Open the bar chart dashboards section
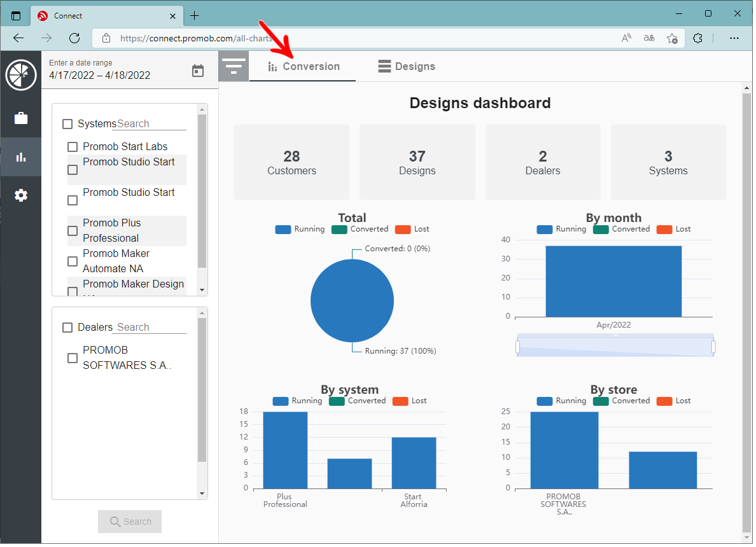756x547 pixels. point(21,157)
